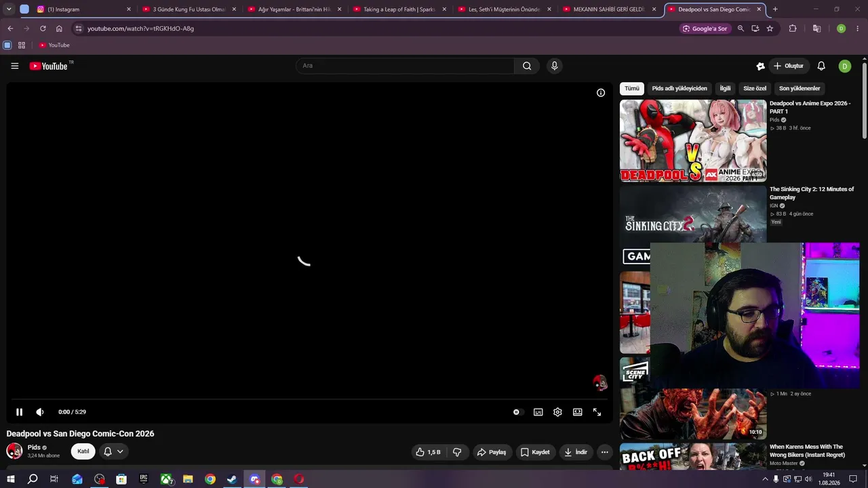
Task: Switch the player to theater mode
Action: 577,412
